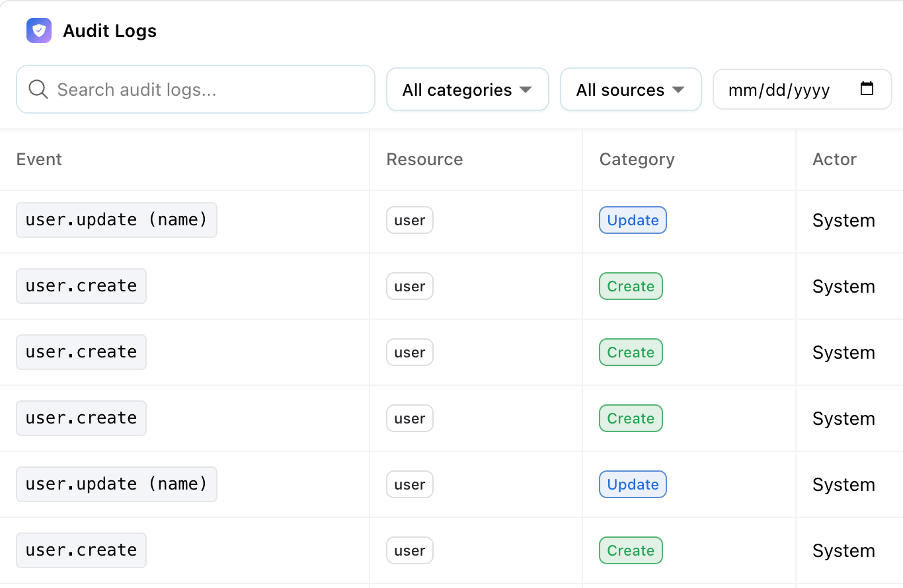Click the All categories dropdown arrow
This screenshot has height=588, width=903.
[526, 90]
